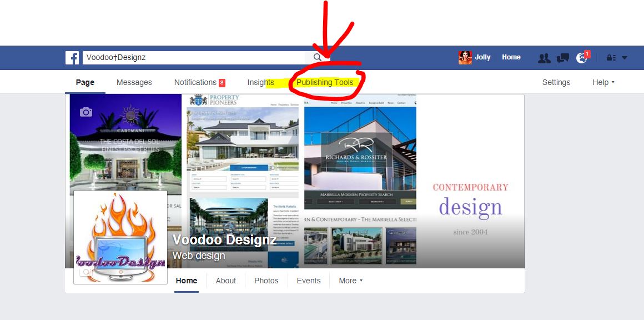The width and height of the screenshot is (644, 320).
Task: Click Jolly's profile picture
Action: pos(465,58)
